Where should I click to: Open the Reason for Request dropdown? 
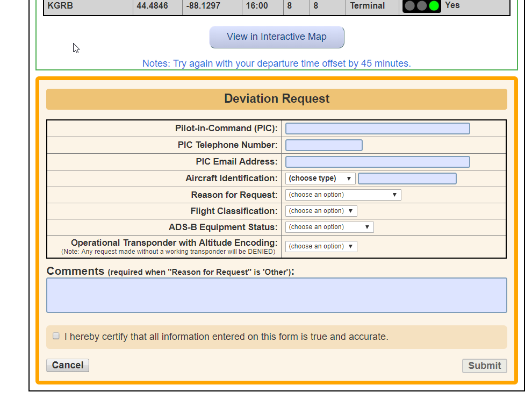[342, 194]
